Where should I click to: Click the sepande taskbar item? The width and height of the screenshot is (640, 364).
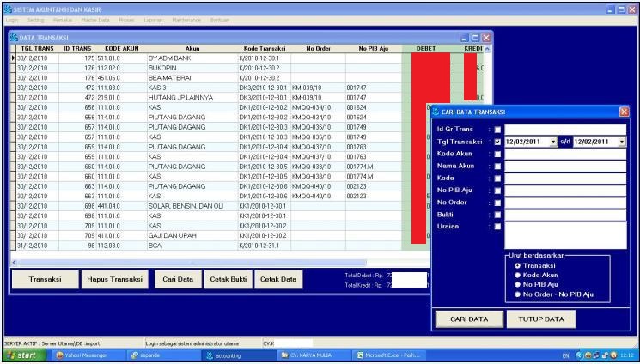click(x=170, y=356)
